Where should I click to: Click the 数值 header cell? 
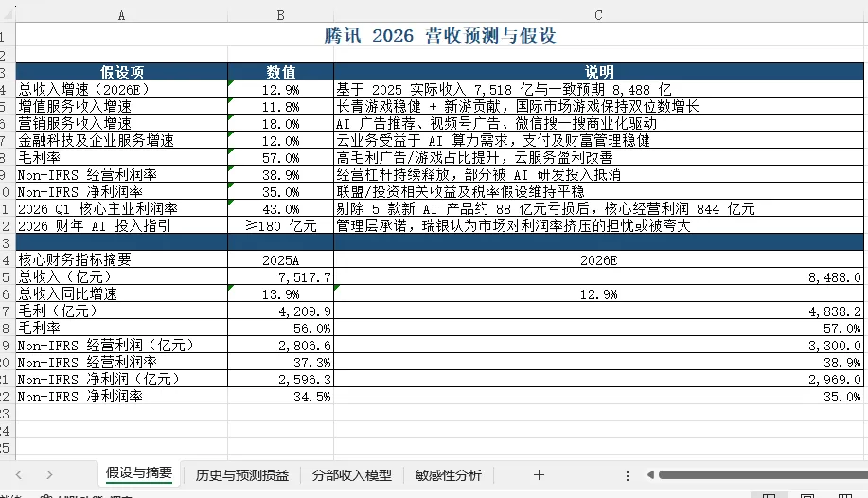click(x=281, y=72)
